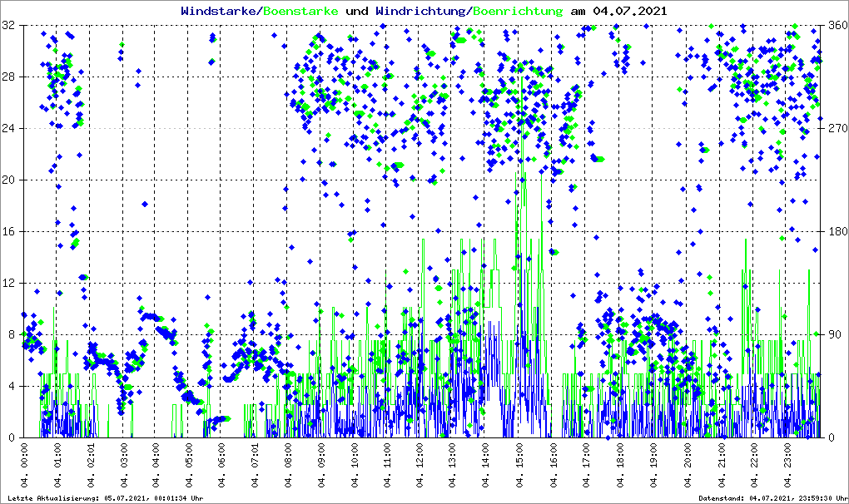The width and height of the screenshot is (849, 504).
Task: Click the time axis label '04. 09:00'
Action: (320, 465)
